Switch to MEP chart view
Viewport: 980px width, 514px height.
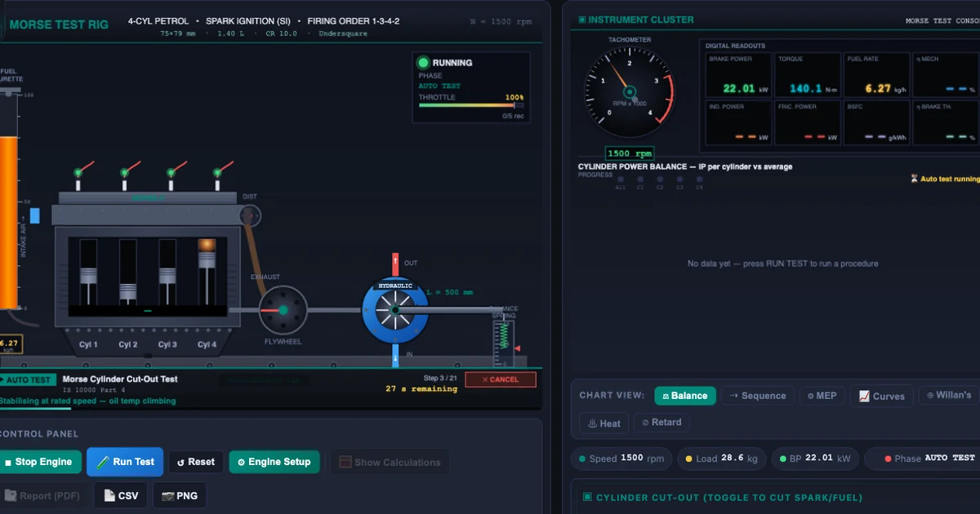click(x=822, y=396)
